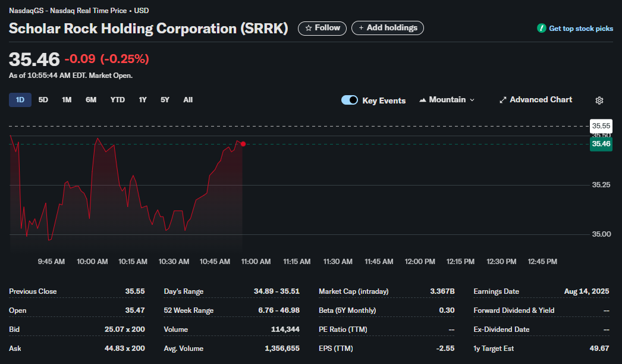Follow Scholar Rock stock
Viewport: 622px width, 364px height.
pos(322,28)
